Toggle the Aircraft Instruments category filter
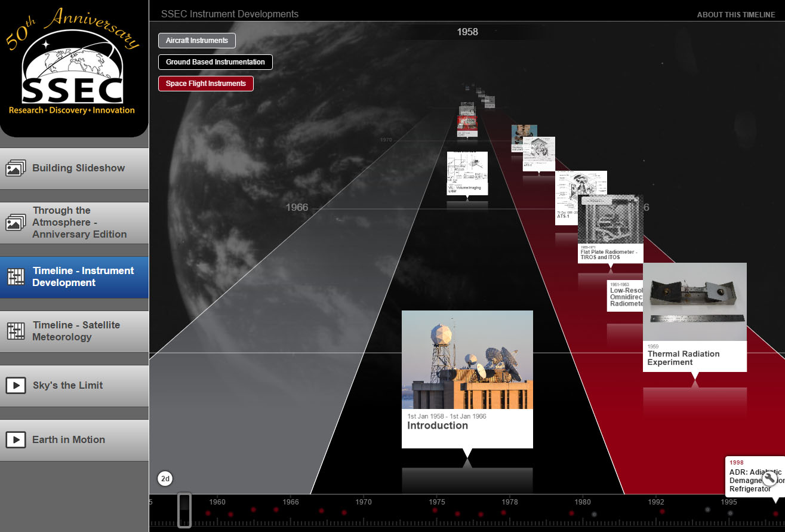785x532 pixels. pyautogui.click(x=197, y=41)
